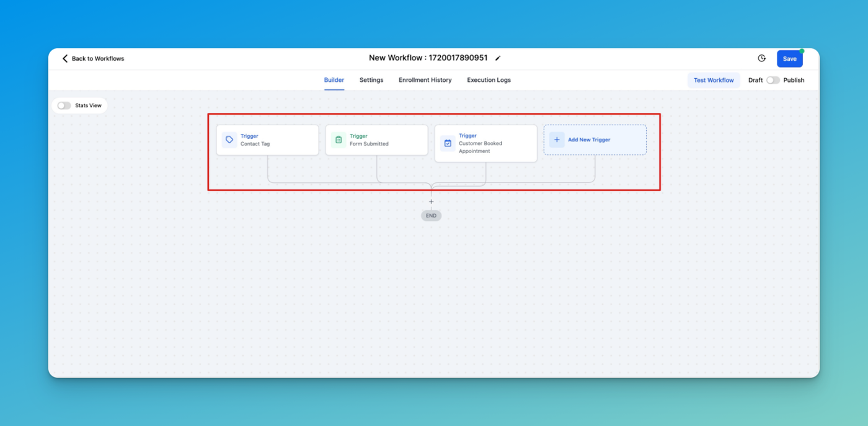Click the Back to Workflows link
Viewport: 868px width, 426px height.
(98, 58)
